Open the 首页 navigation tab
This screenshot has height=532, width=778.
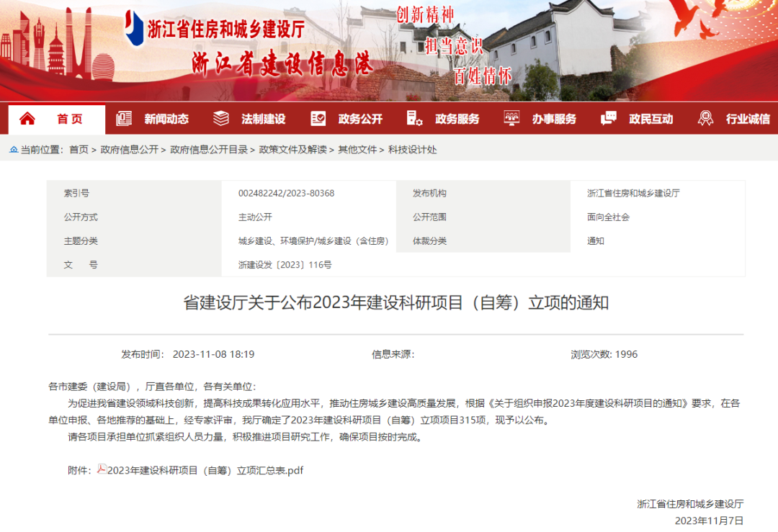[70, 120]
